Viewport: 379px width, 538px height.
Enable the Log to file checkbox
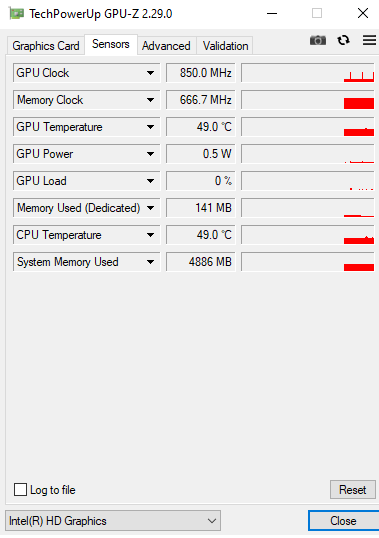tap(20, 490)
